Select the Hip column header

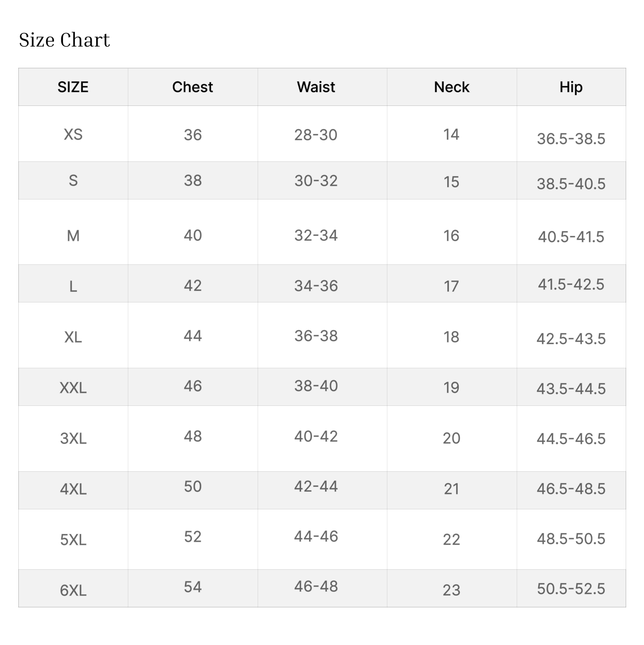tap(571, 87)
